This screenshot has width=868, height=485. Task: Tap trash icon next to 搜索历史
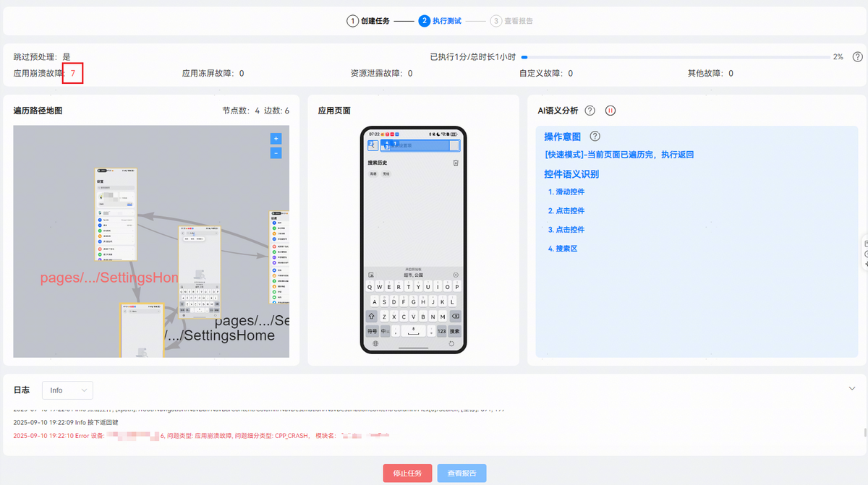pos(456,163)
